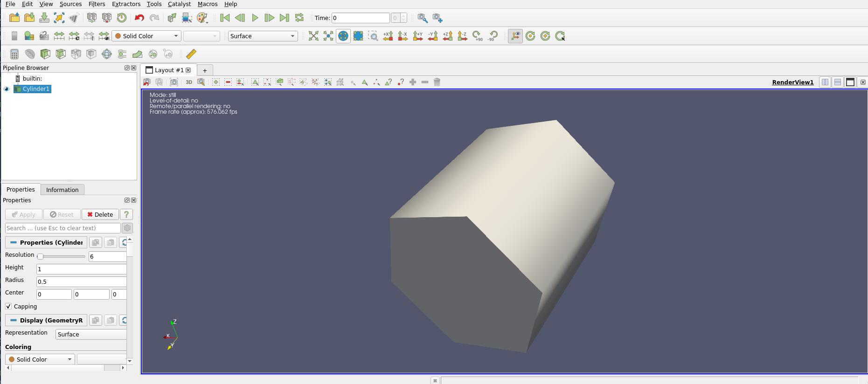Image resolution: width=868 pixels, height=384 pixels.
Task: Open the Surface representation dropdown in toolbar
Action: coord(263,36)
